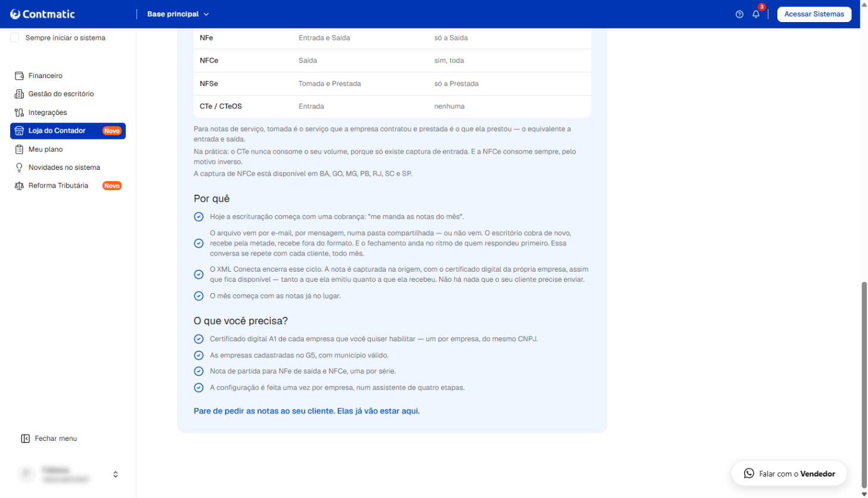Click the Fechar menu collapse icon
The image size is (868, 498).
[x=25, y=438]
